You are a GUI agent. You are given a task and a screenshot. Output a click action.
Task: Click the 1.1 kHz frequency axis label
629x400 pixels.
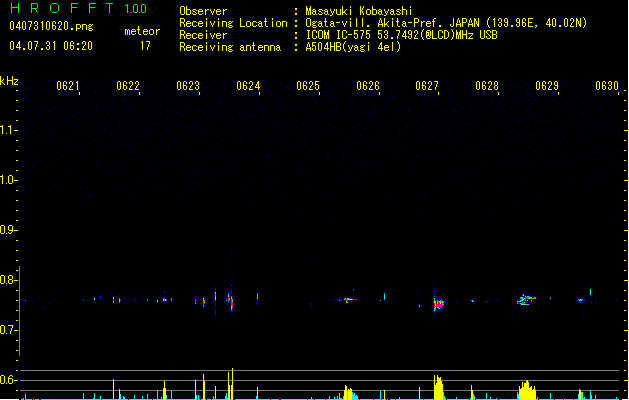click(8, 130)
